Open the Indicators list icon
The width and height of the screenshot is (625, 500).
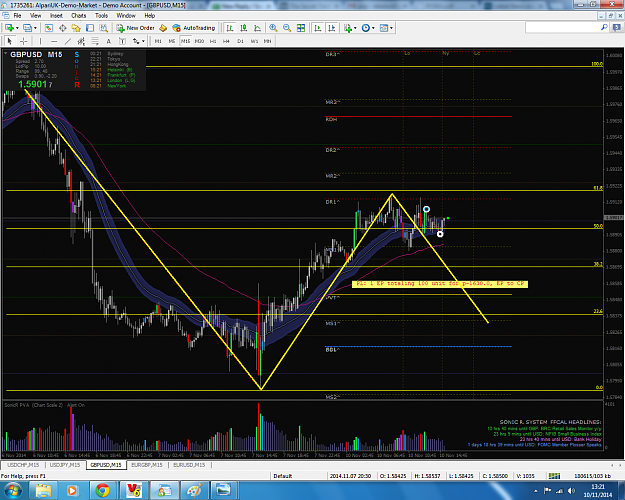[348, 28]
